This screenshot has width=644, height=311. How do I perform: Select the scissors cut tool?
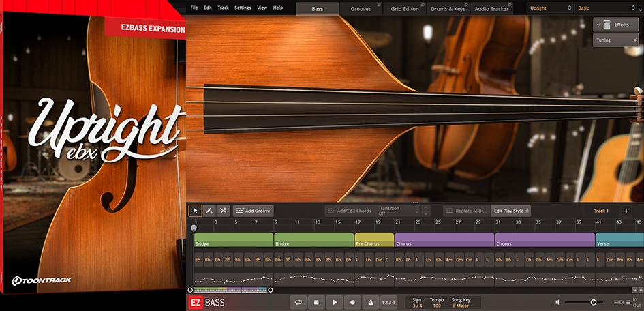click(223, 211)
